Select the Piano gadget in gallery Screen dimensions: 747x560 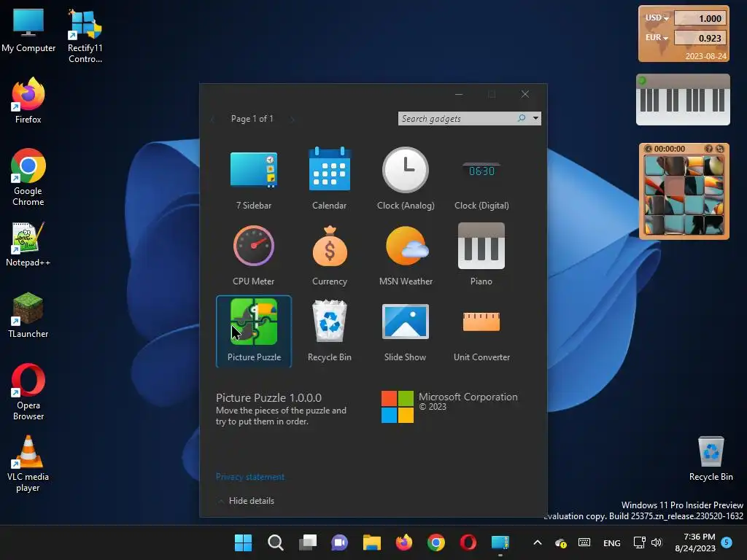(481, 255)
